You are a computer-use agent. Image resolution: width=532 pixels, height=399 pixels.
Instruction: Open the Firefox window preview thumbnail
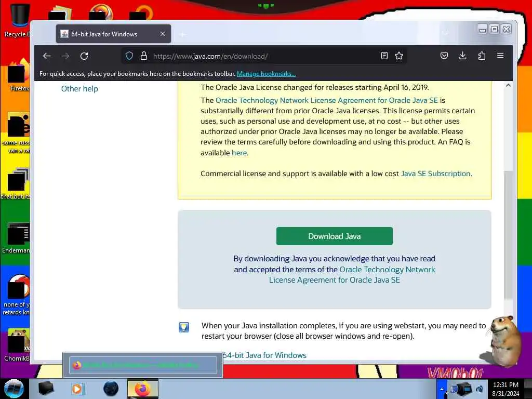pos(143,365)
